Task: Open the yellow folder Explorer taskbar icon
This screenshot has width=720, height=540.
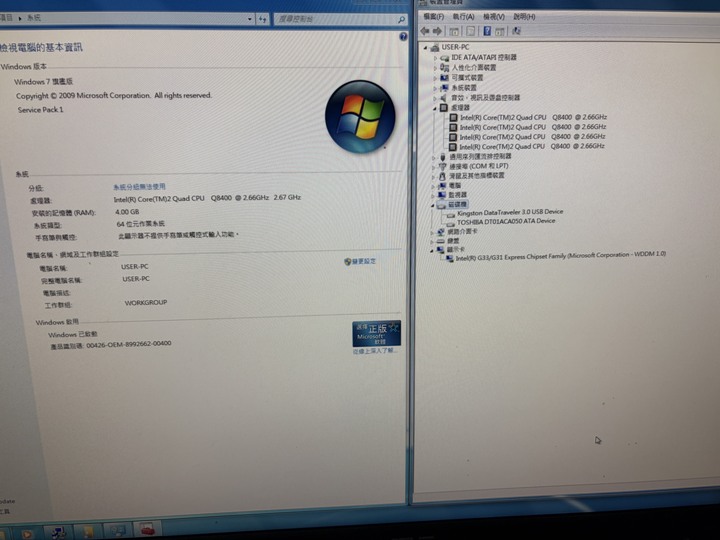Action: (88, 532)
